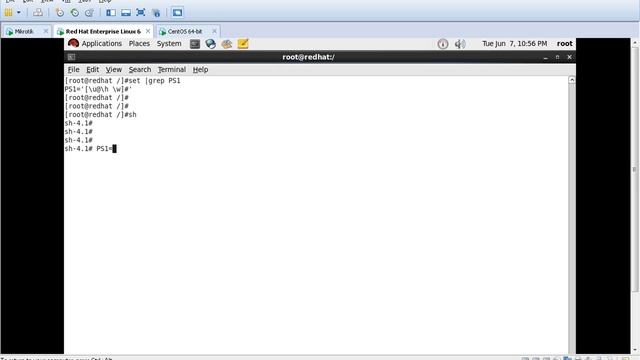
Task: Click the PS1='[\u@\h \w]#' output line
Action: [98, 89]
